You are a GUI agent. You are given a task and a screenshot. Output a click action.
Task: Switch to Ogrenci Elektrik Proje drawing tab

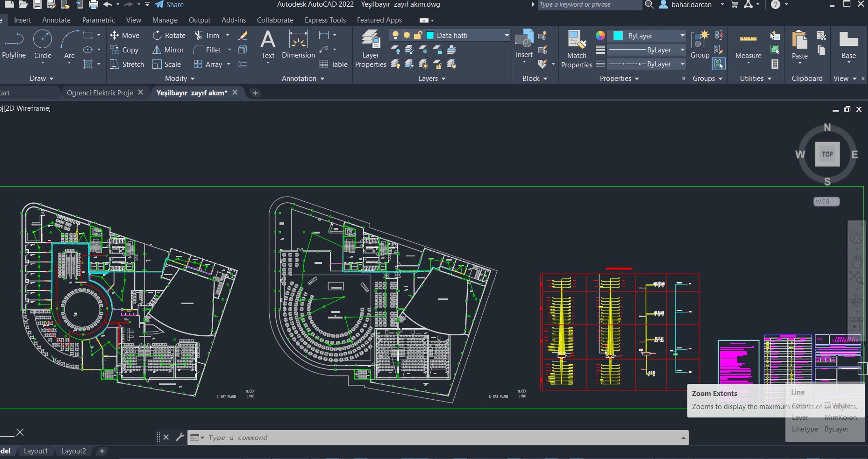(100, 93)
